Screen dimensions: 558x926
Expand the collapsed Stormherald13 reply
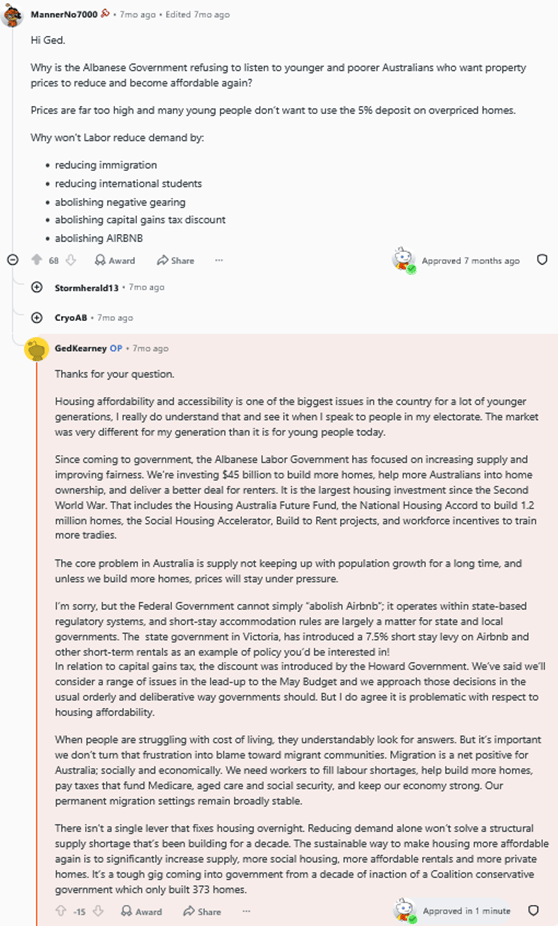[37, 288]
